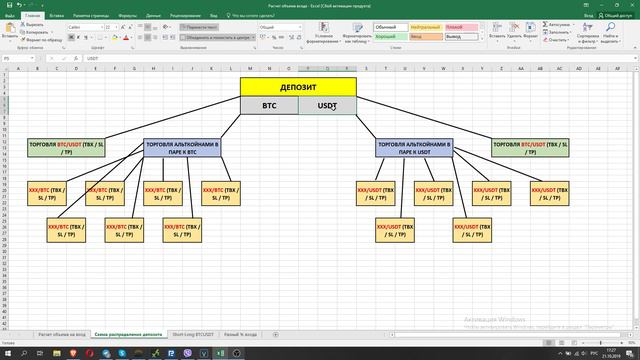Open the font name dropdown

pos(102,27)
